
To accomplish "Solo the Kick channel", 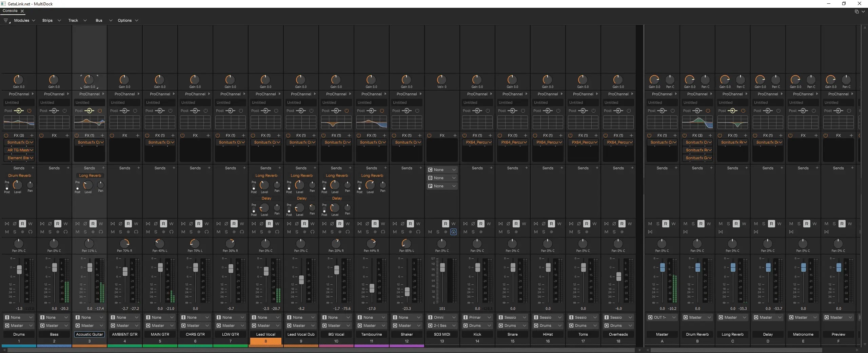I will click(x=473, y=232).
